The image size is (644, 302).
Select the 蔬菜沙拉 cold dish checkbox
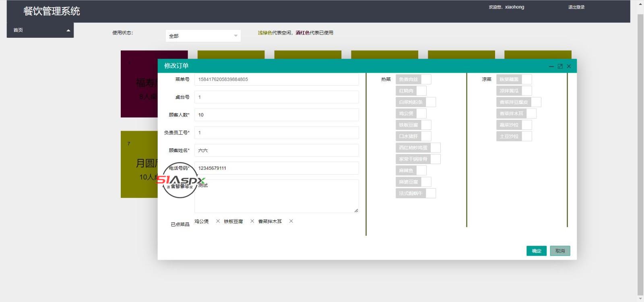click(x=514, y=125)
